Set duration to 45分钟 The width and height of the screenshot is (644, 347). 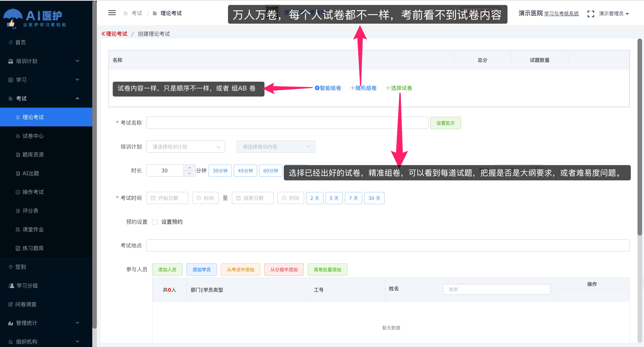[x=245, y=171]
